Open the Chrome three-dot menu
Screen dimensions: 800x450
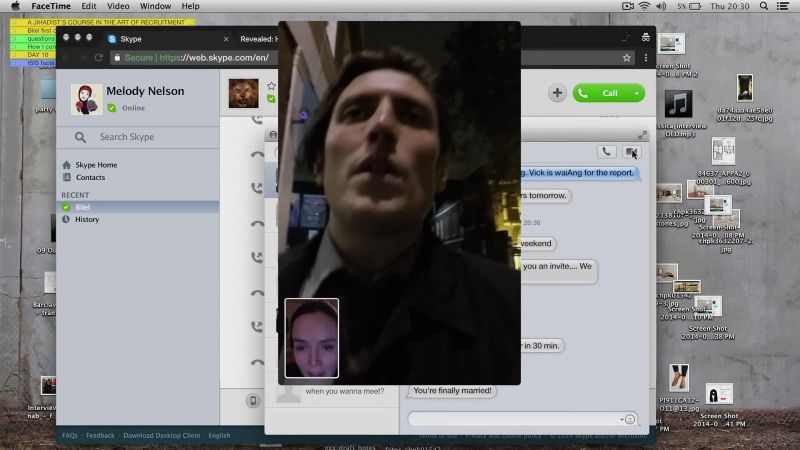[645, 58]
